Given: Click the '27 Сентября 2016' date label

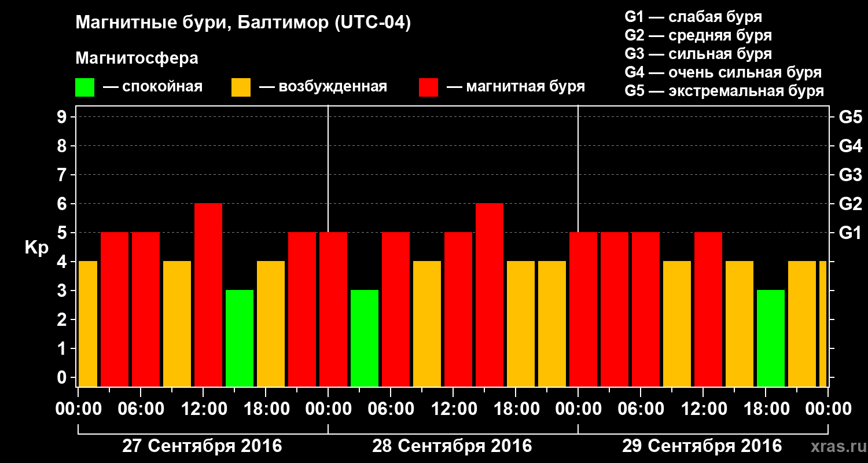Looking at the screenshot, I should (x=202, y=446).
